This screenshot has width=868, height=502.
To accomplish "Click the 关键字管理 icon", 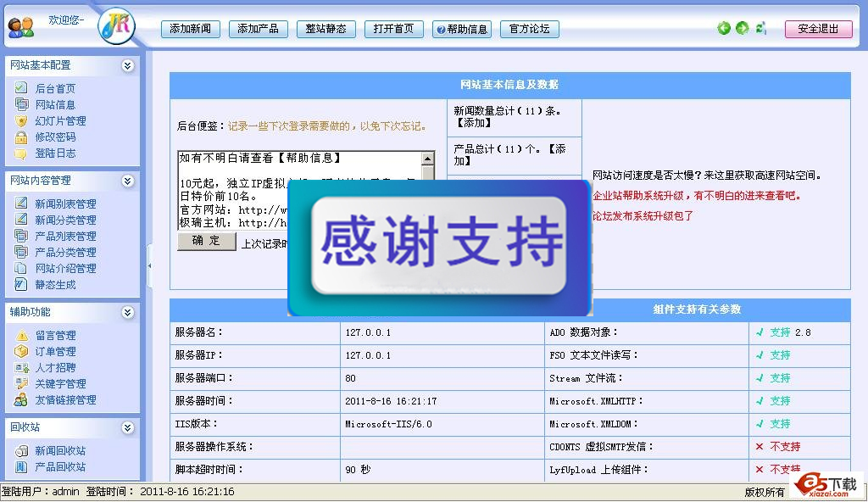I will click(x=21, y=383).
